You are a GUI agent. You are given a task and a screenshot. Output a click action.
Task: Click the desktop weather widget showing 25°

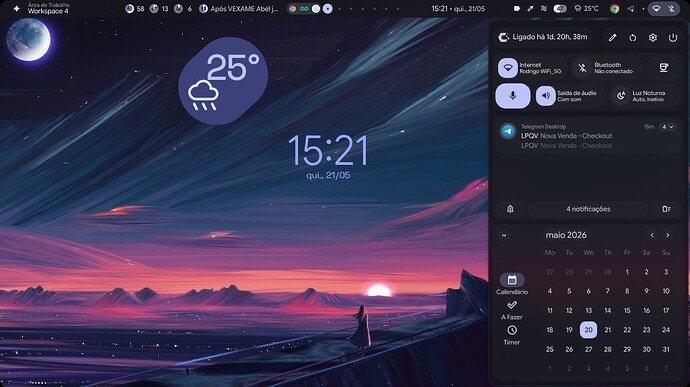click(x=223, y=81)
